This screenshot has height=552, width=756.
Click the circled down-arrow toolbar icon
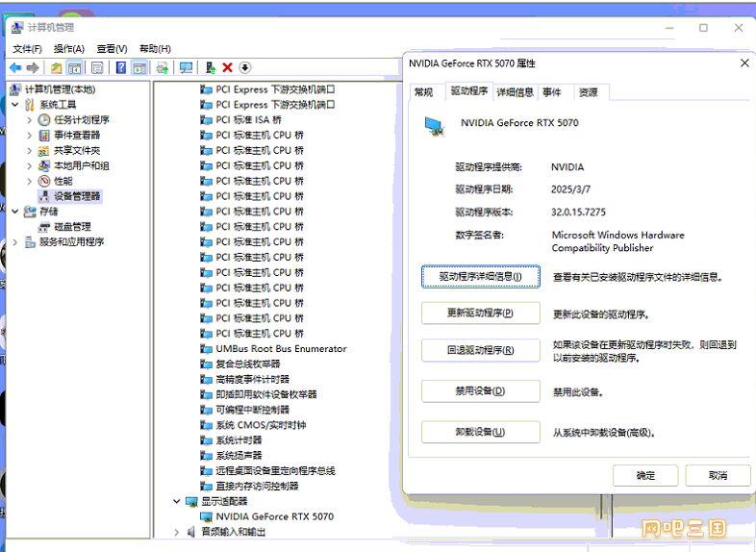pyautogui.click(x=245, y=68)
